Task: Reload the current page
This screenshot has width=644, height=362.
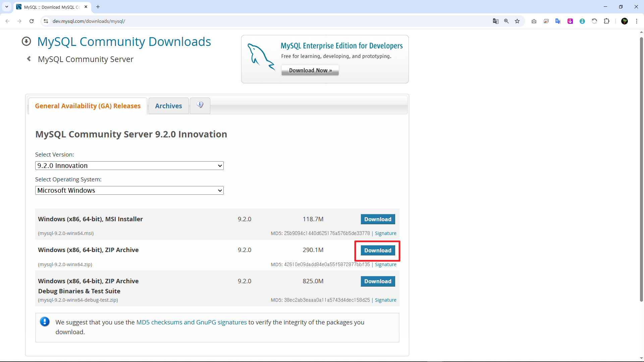Action: click(x=32, y=21)
